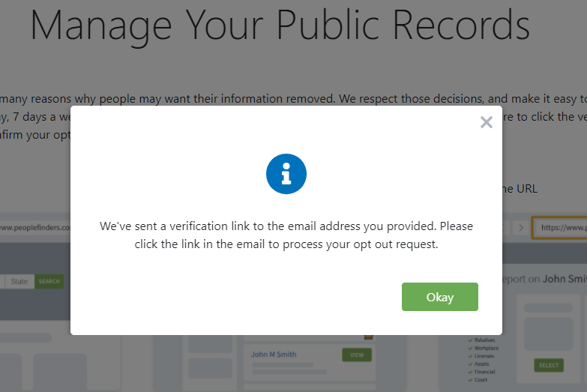587x392 pixels.
Task: Click the forward chevron beside the URL bar
Action: point(521,227)
